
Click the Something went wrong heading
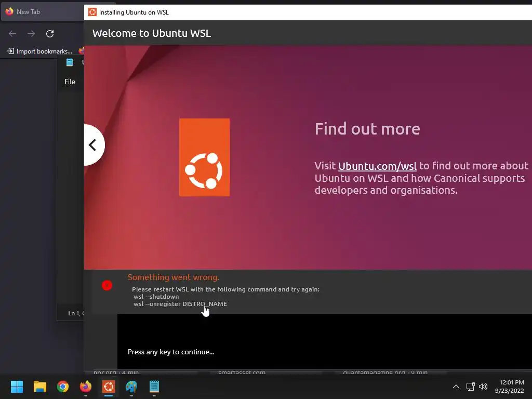pyautogui.click(x=174, y=277)
